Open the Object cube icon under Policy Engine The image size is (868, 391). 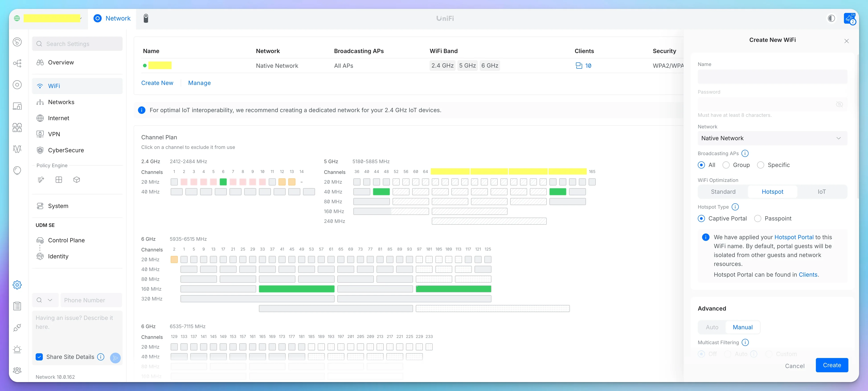point(76,180)
